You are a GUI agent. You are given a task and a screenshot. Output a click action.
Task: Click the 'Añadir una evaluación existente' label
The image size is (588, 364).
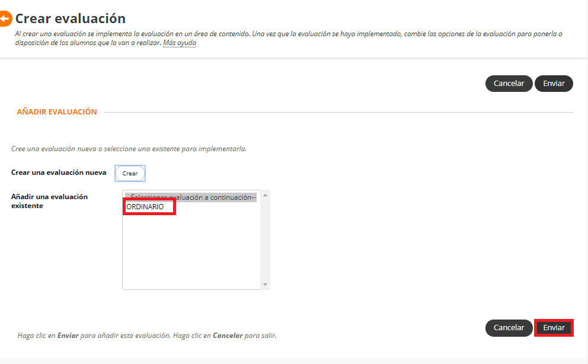coord(49,201)
